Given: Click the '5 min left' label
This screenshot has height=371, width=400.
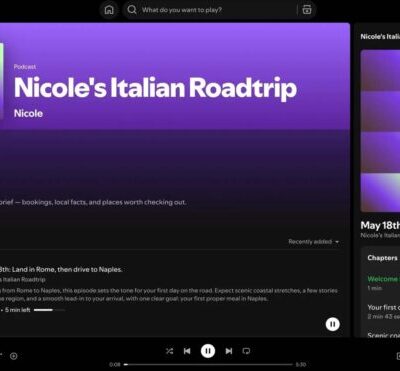Looking at the screenshot, I should point(17,310).
